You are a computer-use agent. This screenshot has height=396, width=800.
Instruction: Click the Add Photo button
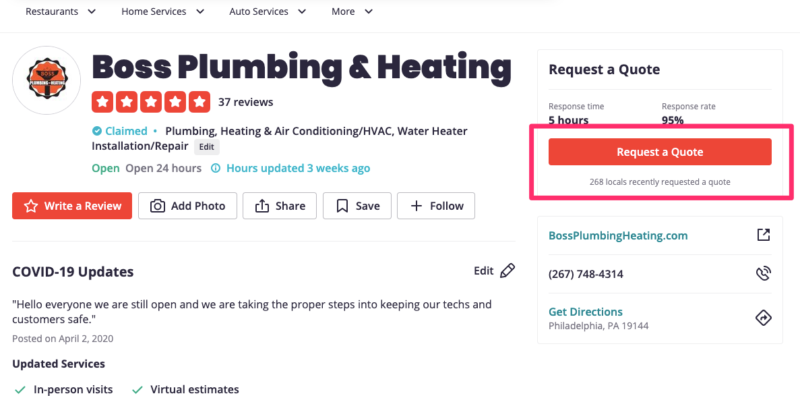click(187, 206)
